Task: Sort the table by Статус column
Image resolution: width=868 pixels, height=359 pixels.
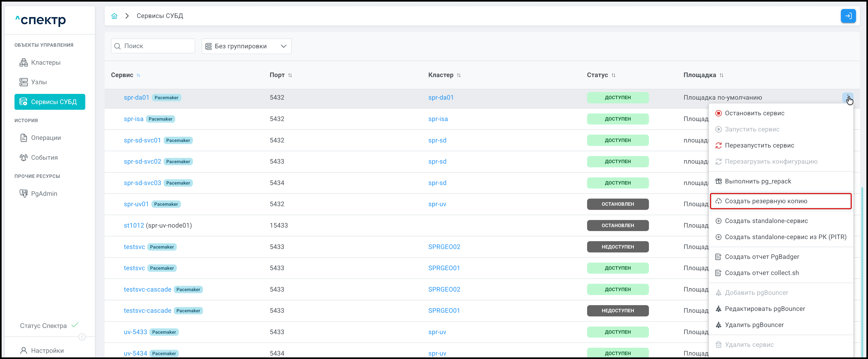Action: pyautogui.click(x=613, y=75)
